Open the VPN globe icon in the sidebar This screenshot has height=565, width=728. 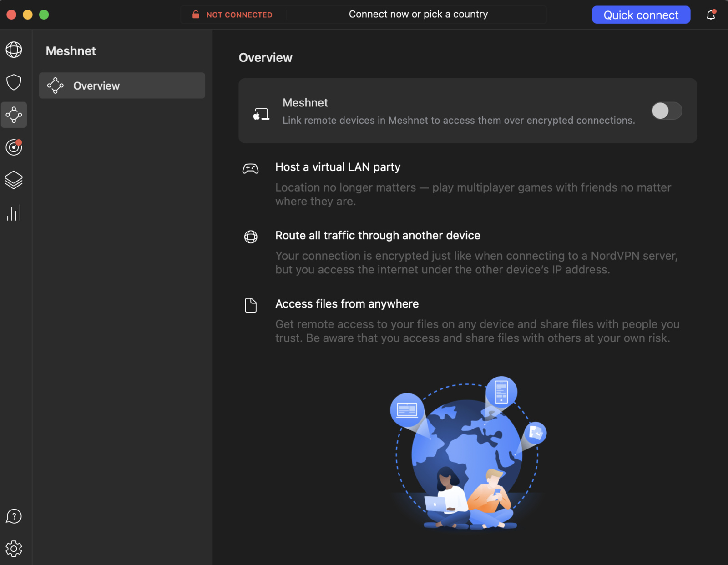click(14, 50)
